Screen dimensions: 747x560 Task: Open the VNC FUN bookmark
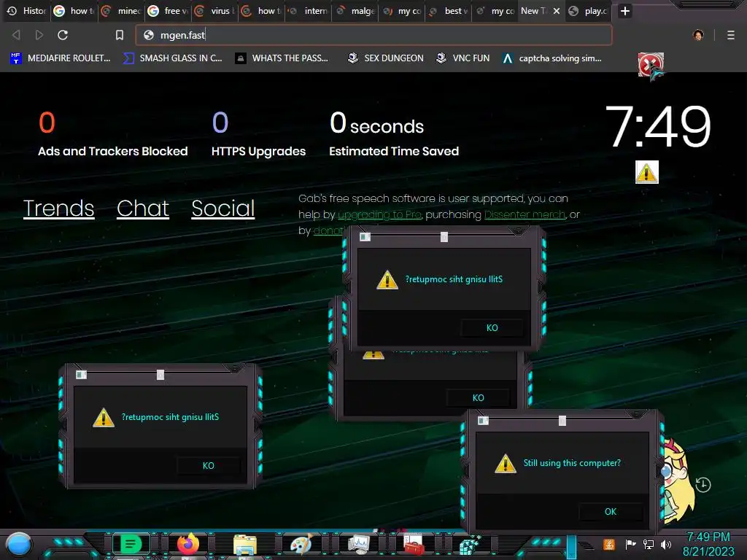click(x=463, y=58)
